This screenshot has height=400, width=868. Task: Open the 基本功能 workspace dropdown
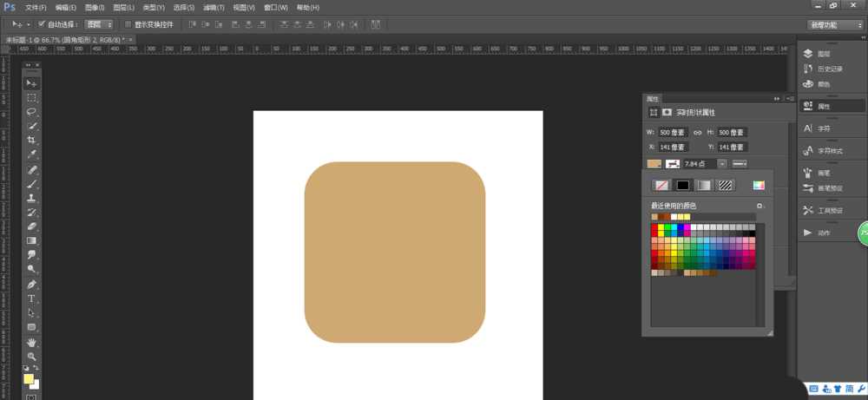(x=835, y=24)
